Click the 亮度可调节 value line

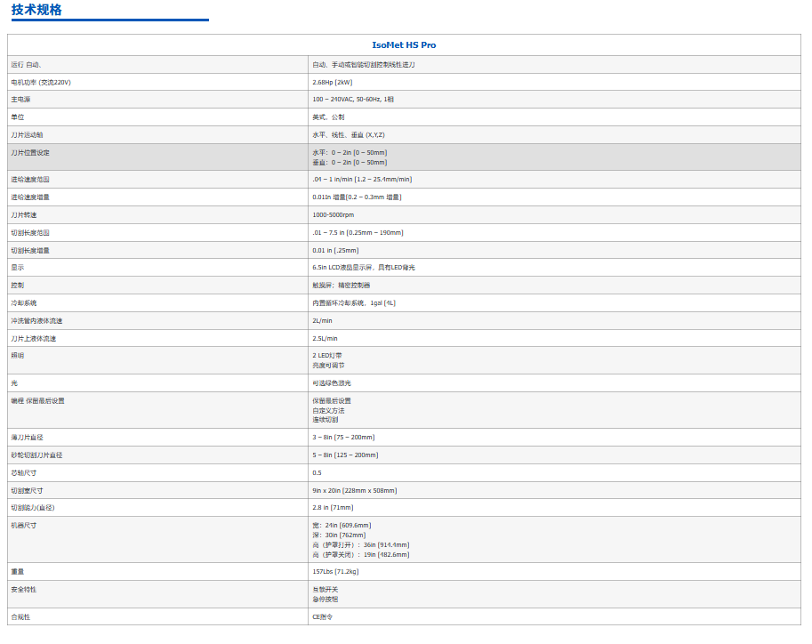click(x=328, y=366)
